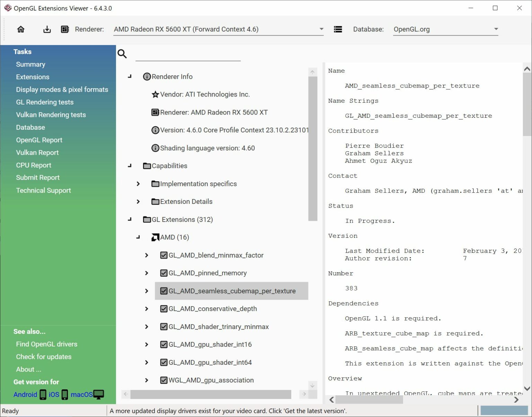Click the macOS monitor icon

[x=99, y=395]
